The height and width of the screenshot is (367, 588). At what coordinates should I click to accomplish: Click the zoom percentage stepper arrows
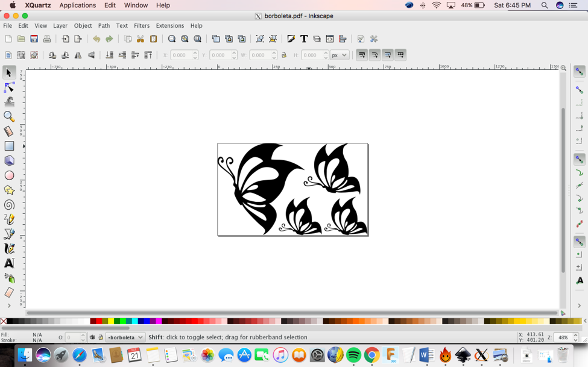tap(575, 337)
